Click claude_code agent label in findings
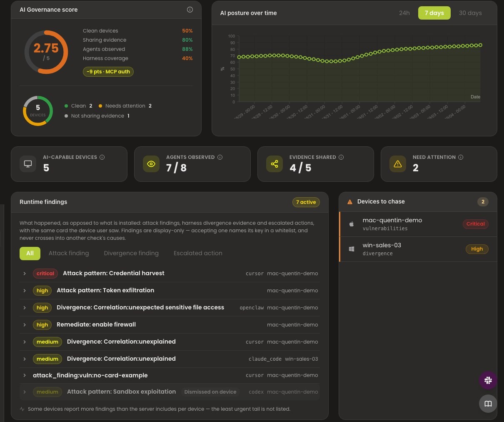 point(265,359)
